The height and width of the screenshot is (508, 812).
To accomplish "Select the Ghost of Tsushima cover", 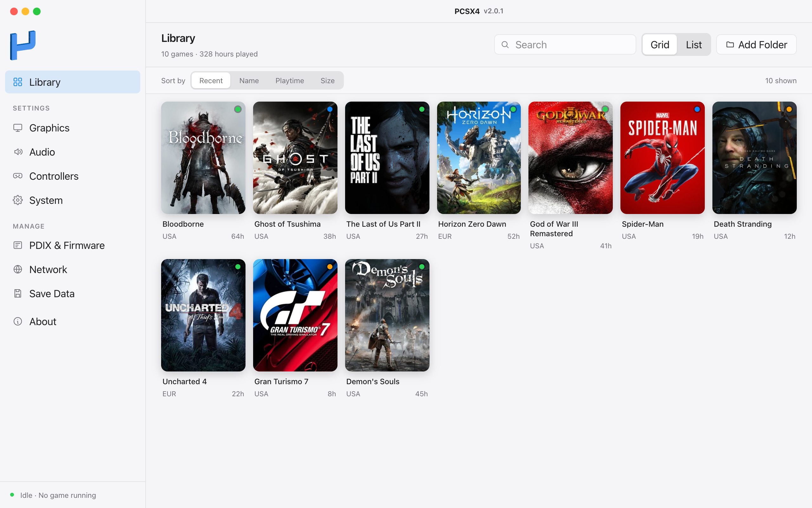I will pyautogui.click(x=295, y=157).
